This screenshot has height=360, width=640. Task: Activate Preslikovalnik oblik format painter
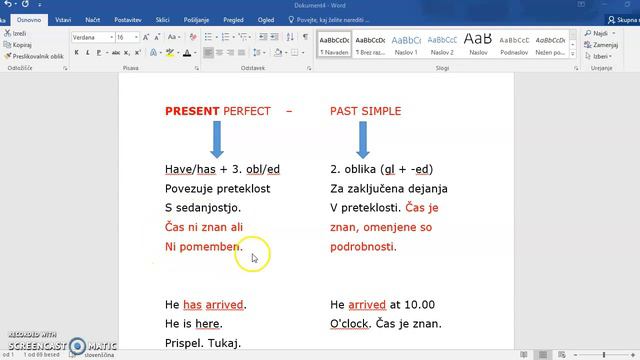click(x=34, y=56)
